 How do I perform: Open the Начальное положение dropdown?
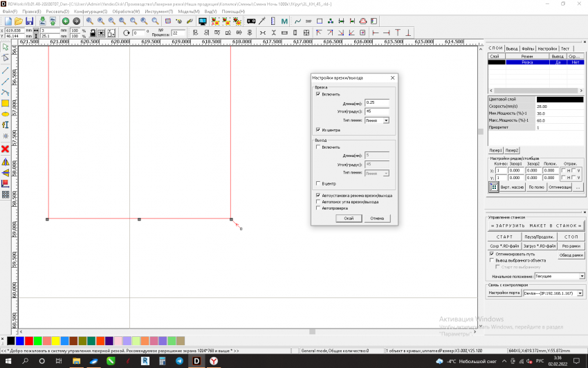(582, 277)
